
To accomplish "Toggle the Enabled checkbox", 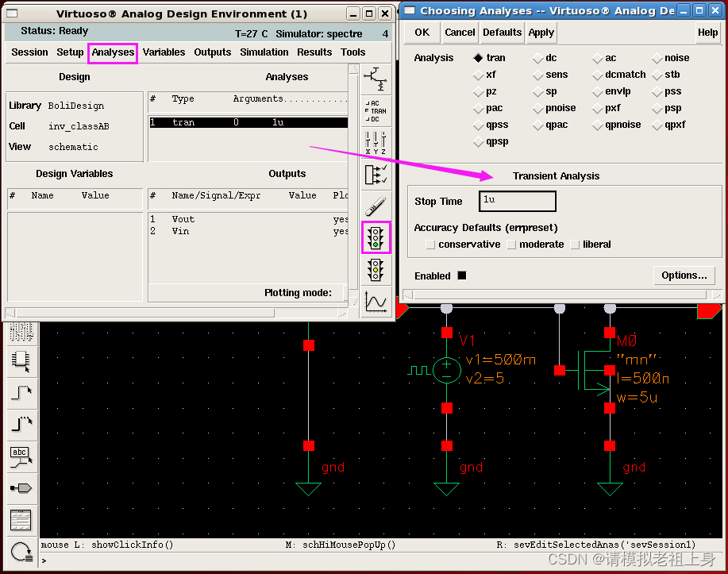I will point(461,275).
